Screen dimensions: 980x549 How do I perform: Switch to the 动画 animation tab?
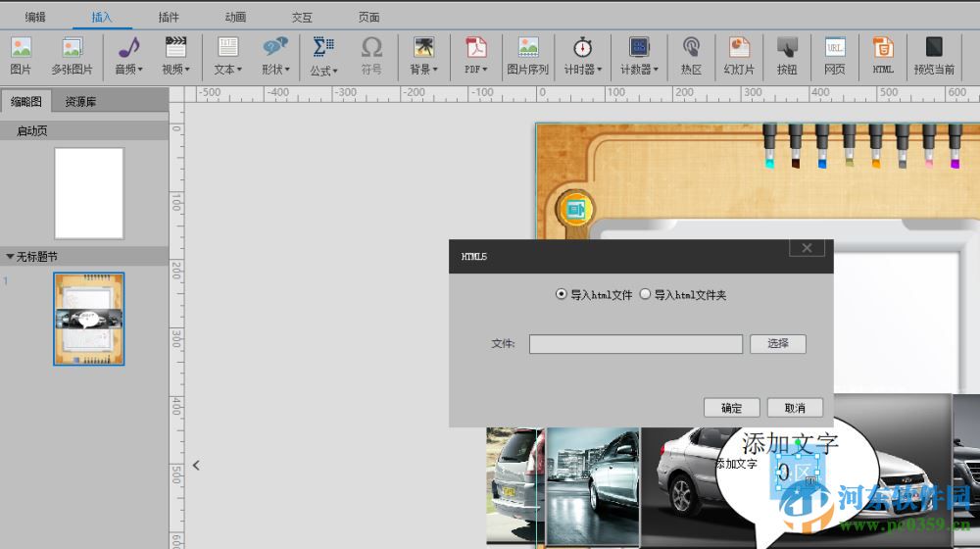coord(235,17)
